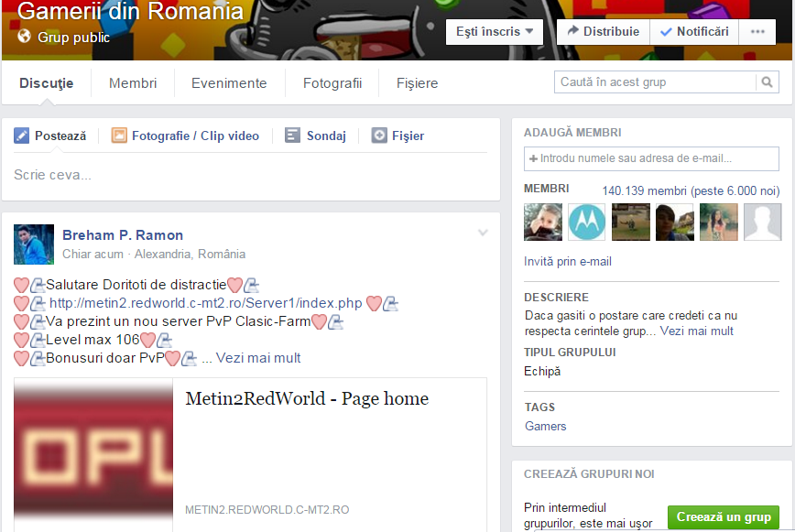Viewport: 795px width, 532px height.
Task: Focus the Scrie ceva post text box
Action: click(250, 175)
